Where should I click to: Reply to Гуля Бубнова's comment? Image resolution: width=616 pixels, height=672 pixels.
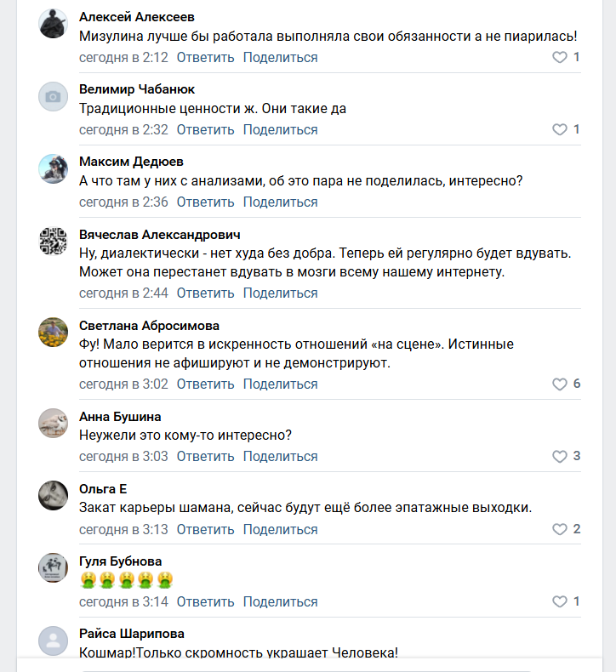click(205, 602)
